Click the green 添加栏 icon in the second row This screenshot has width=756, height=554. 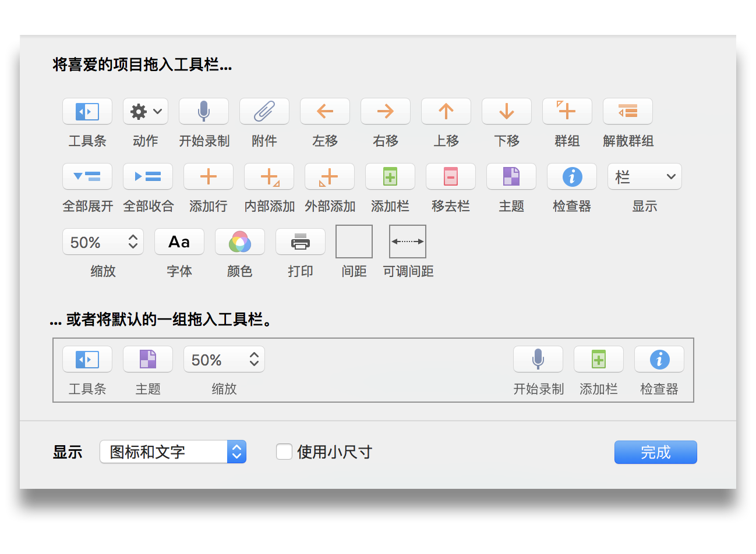(x=390, y=176)
